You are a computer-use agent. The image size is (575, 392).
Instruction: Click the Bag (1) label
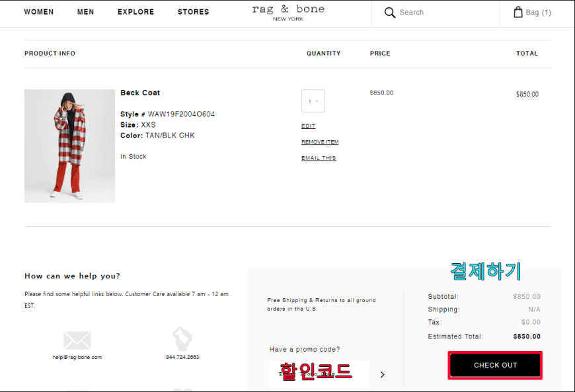pos(538,13)
